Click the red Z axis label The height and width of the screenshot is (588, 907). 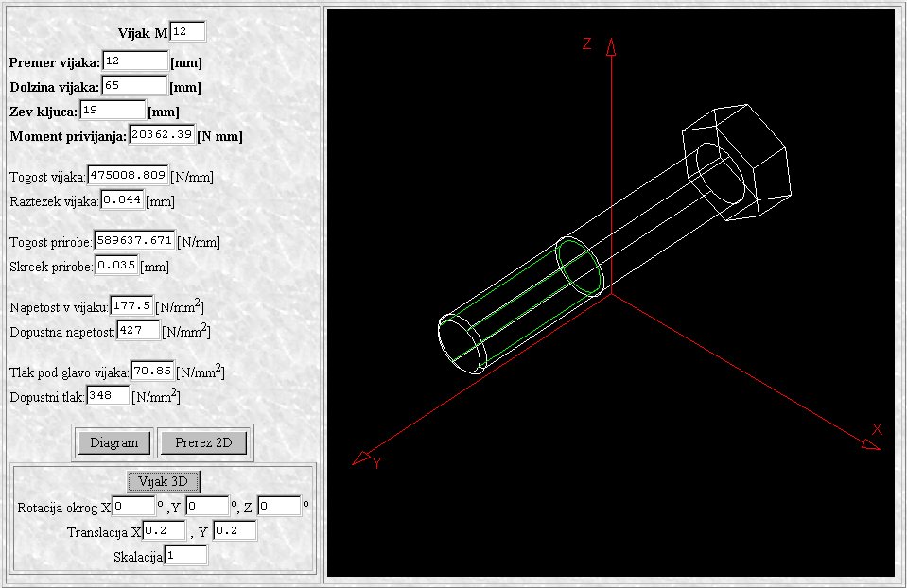[587, 43]
